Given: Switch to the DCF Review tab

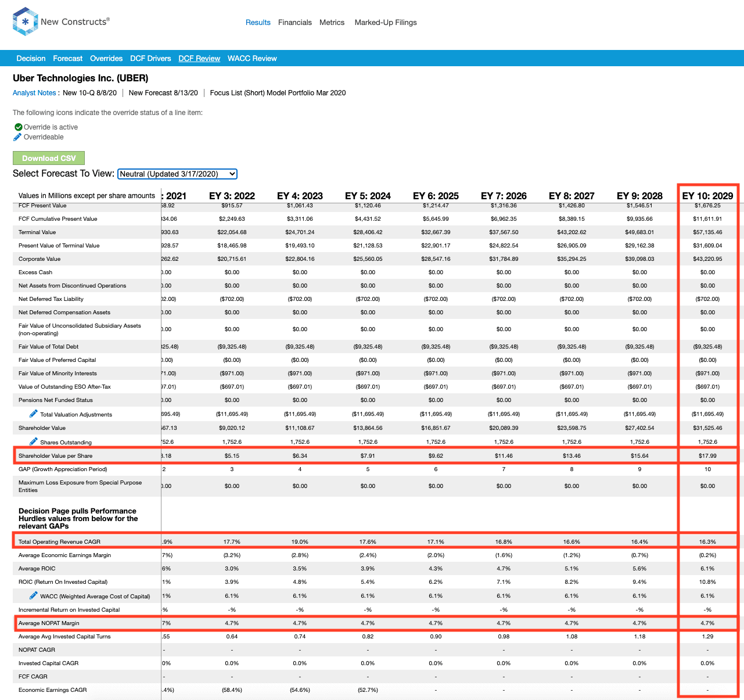Looking at the screenshot, I should (199, 59).
